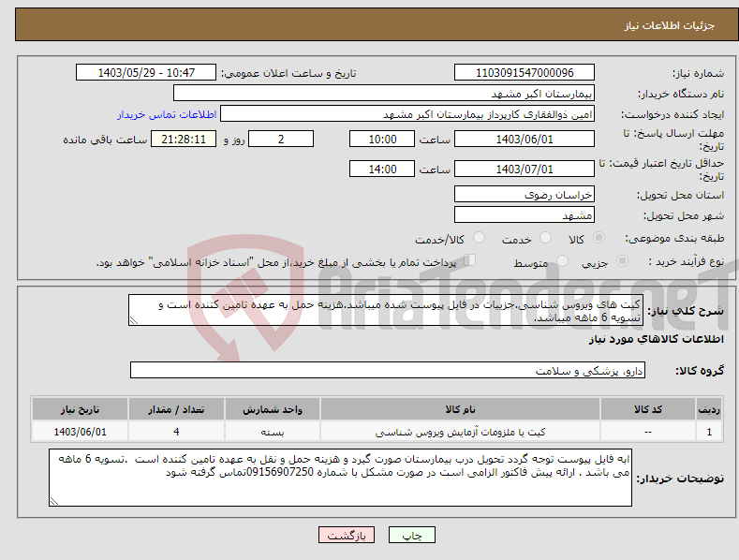Click the کد کالا column header
The height and width of the screenshot is (560, 739).
click(x=648, y=409)
